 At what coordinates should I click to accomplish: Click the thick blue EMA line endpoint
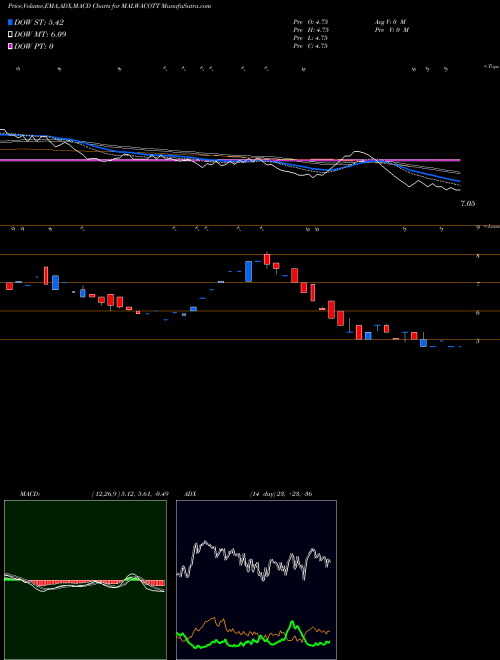tap(459, 181)
